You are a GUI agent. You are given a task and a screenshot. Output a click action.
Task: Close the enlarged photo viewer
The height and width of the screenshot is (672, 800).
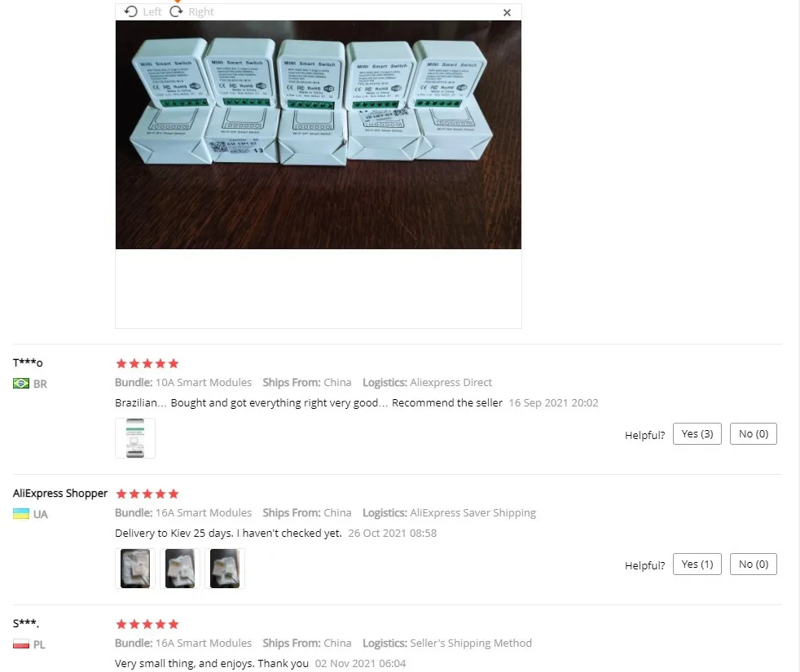click(x=507, y=12)
